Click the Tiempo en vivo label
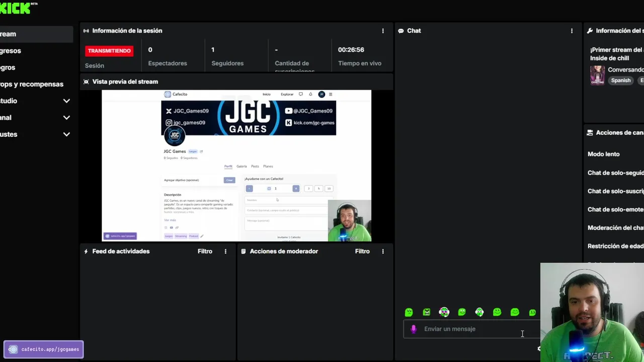 pos(360,63)
